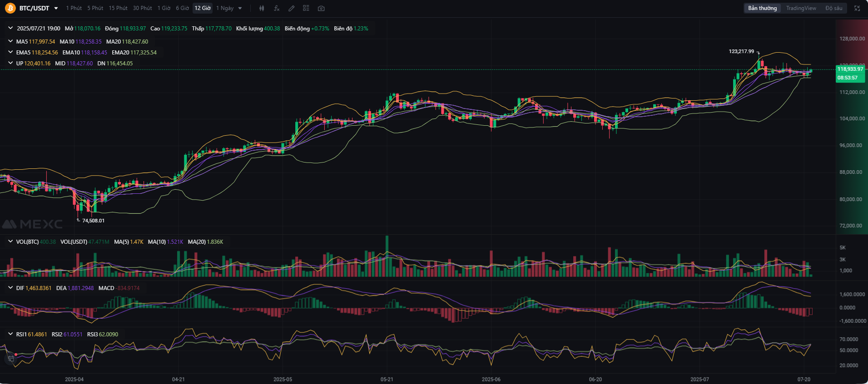Collapse the MA5 indicator legend row
868x384 pixels.
click(x=10, y=41)
